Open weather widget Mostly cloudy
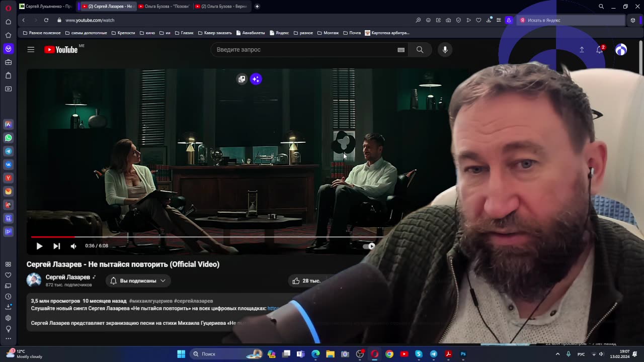Screen dimensions: 644x362 (x=24, y=354)
